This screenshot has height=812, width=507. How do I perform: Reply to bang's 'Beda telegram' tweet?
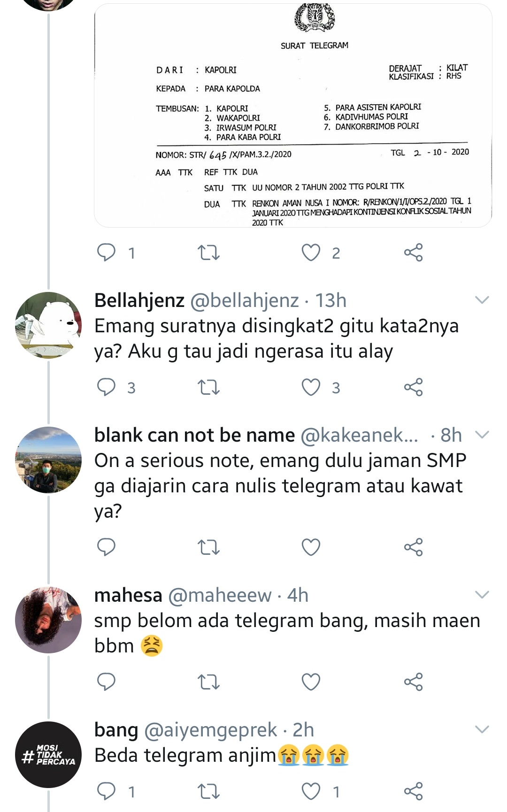(x=106, y=792)
